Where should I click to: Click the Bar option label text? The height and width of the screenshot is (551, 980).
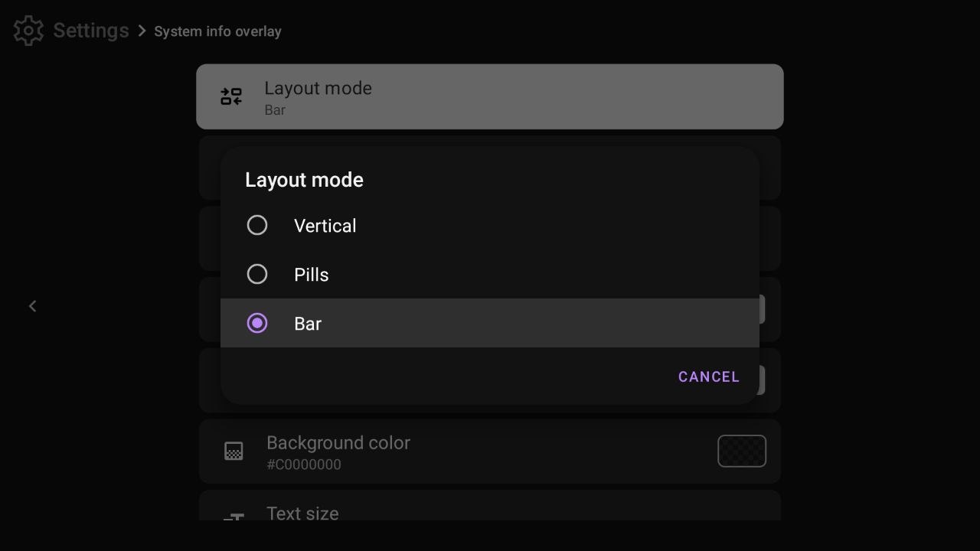click(x=308, y=323)
